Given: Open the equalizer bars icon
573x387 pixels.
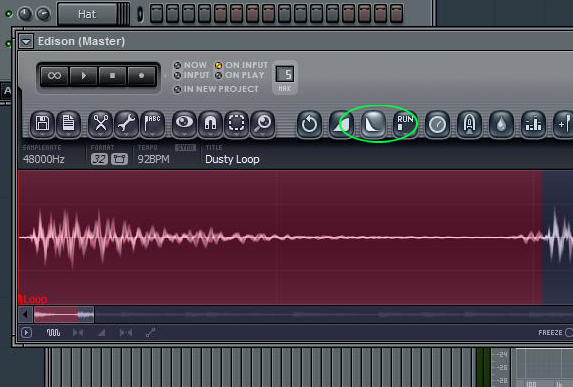Looking at the screenshot, I should [x=534, y=124].
